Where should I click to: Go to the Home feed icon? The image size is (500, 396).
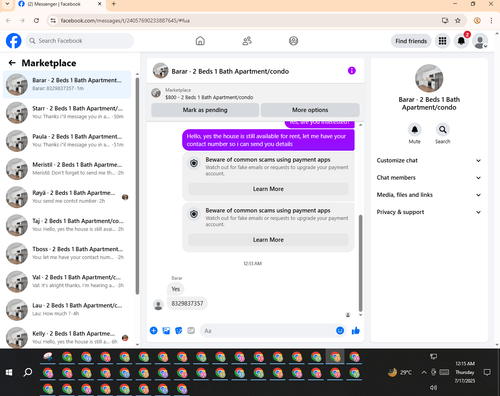(x=200, y=41)
